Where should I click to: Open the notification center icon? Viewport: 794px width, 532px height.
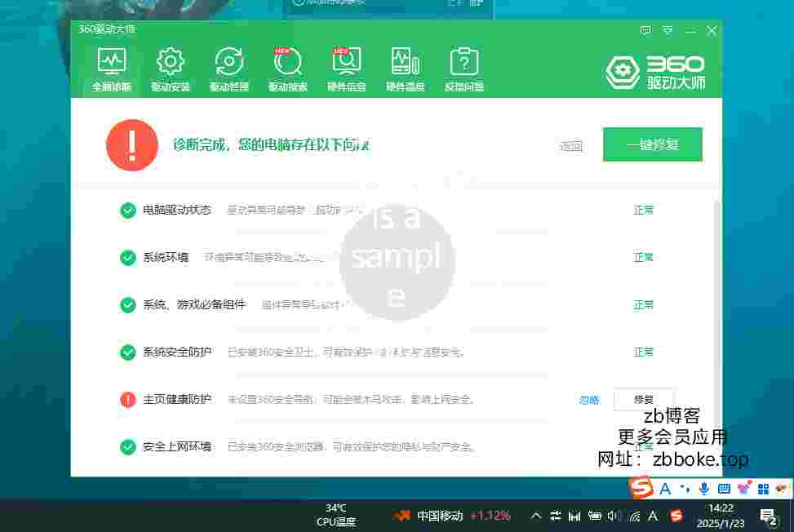tap(769, 516)
